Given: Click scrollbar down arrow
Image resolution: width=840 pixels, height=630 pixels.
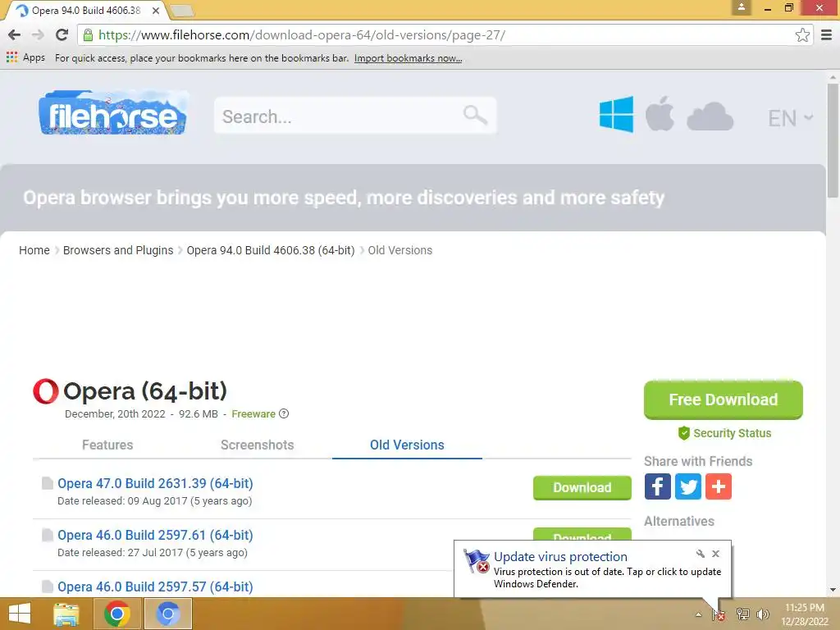Looking at the screenshot, I should coord(833,590).
